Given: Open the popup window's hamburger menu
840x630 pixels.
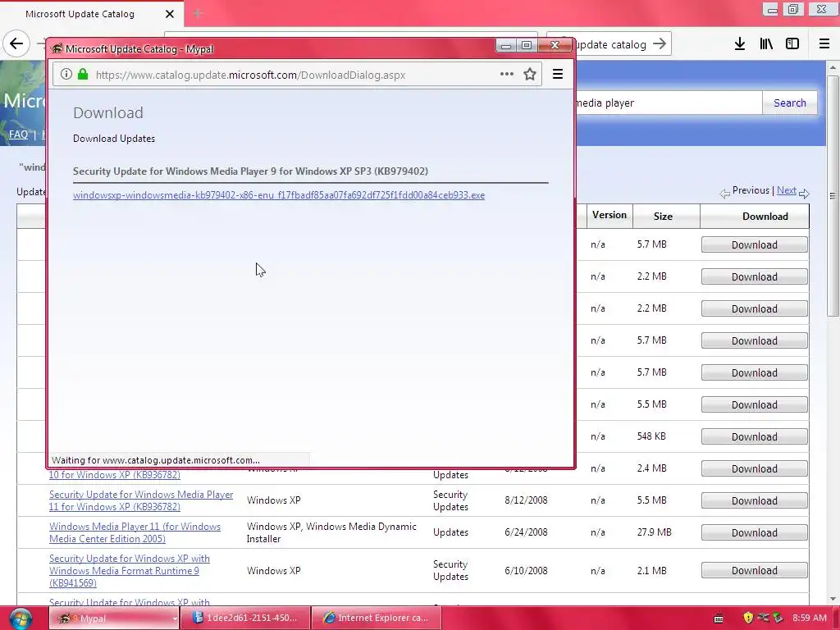Looking at the screenshot, I should pos(558,74).
